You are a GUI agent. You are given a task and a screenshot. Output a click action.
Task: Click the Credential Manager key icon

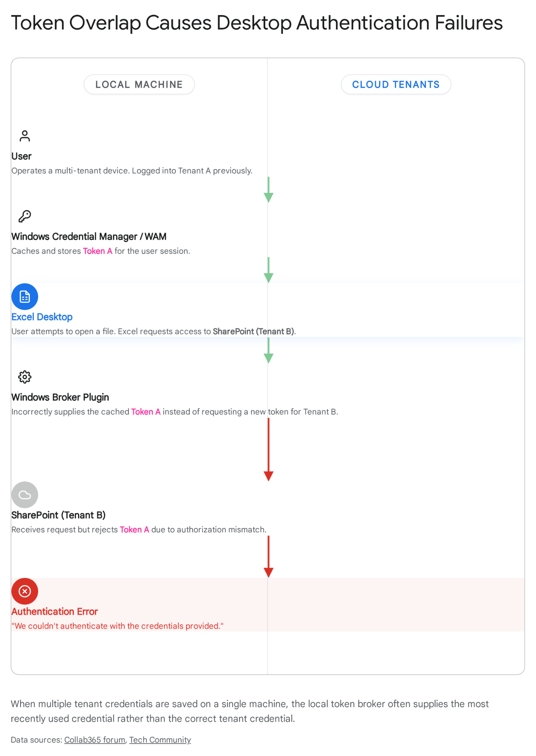[25, 216]
